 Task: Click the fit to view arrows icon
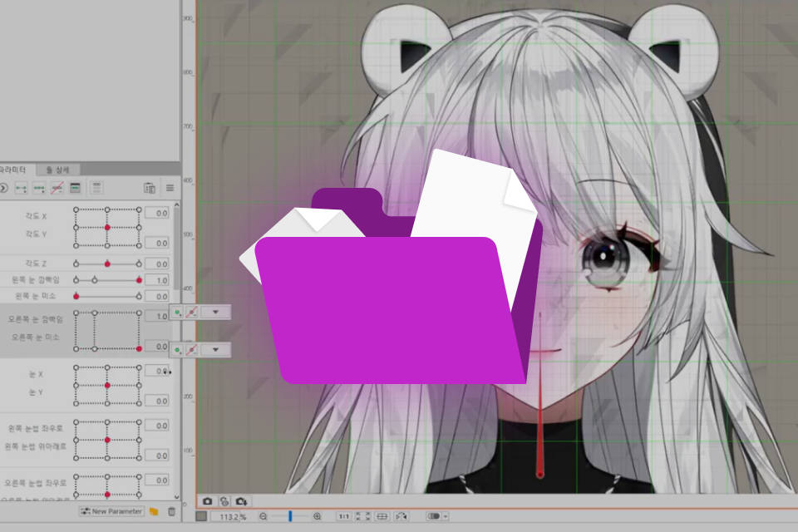pyautogui.click(x=362, y=516)
